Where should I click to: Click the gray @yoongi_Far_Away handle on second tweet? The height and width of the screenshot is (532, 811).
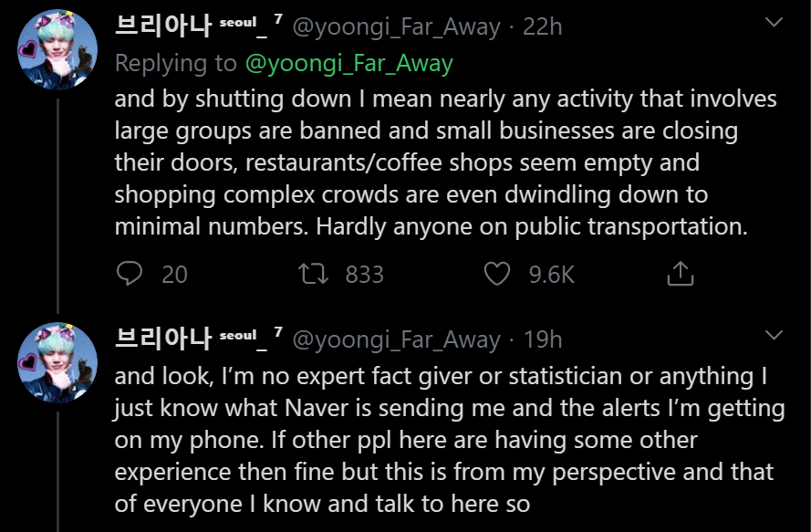click(x=397, y=340)
